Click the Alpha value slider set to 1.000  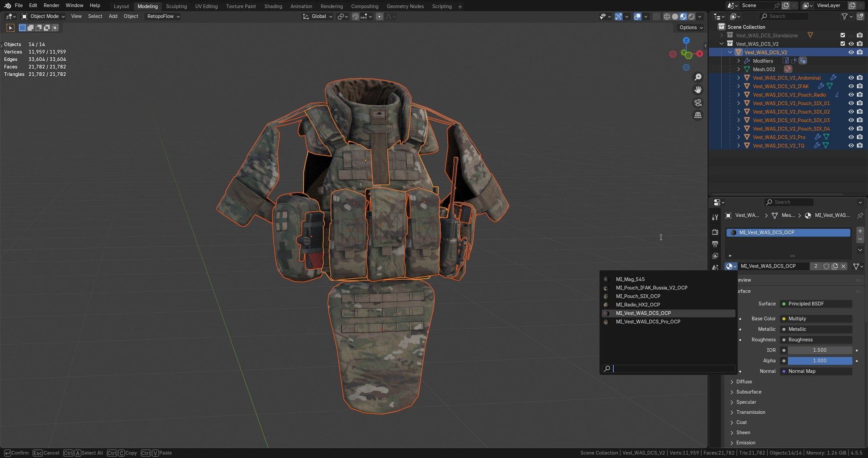pos(820,360)
